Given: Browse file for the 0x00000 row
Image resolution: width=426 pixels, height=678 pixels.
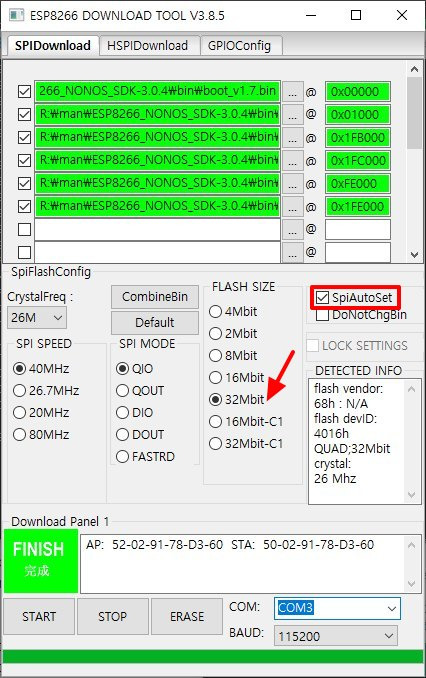Looking at the screenshot, I should pos(292,92).
